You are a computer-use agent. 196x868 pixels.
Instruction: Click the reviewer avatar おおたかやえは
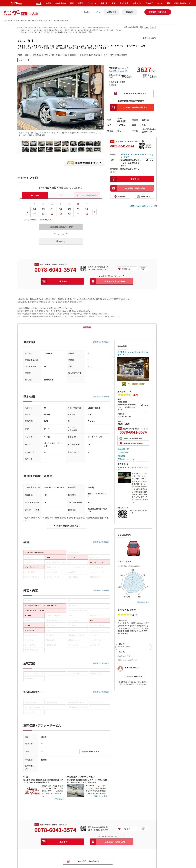tap(120, 669)
